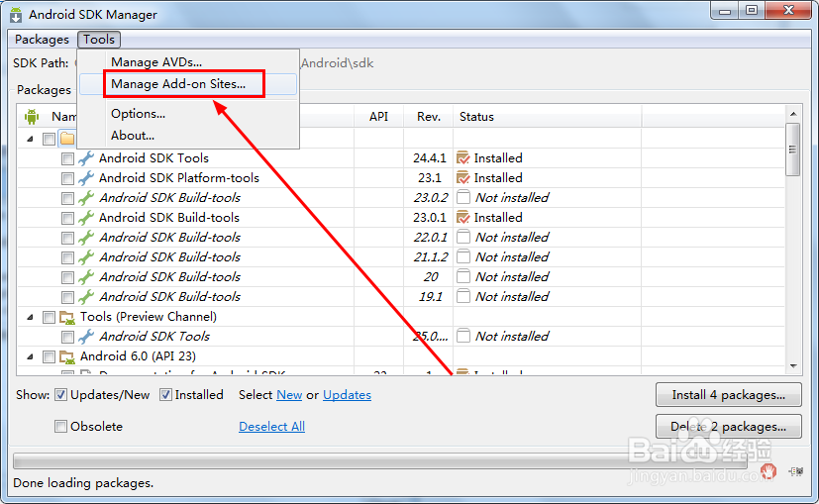Check the Android SDK Tools 24.4.1 checkbox

(x=67, y=158)
